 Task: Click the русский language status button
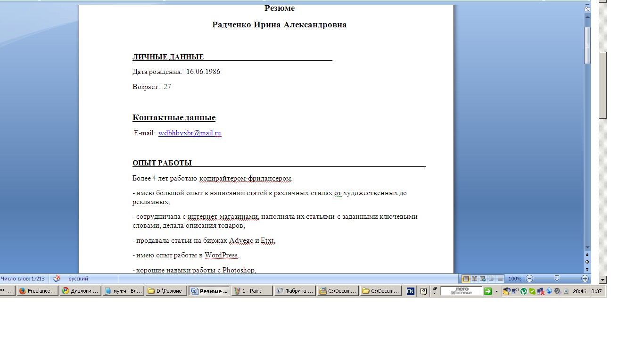(x=78, y=279)
